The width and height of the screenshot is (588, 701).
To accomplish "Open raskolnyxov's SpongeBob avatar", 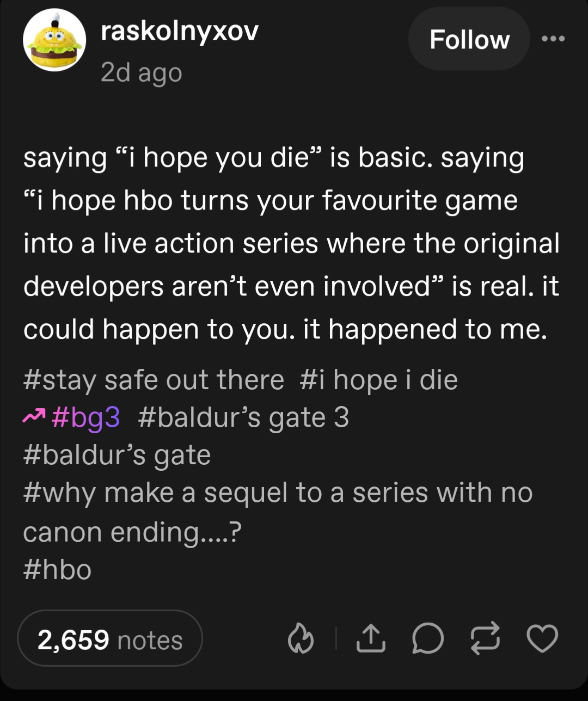I will (54, 40).
